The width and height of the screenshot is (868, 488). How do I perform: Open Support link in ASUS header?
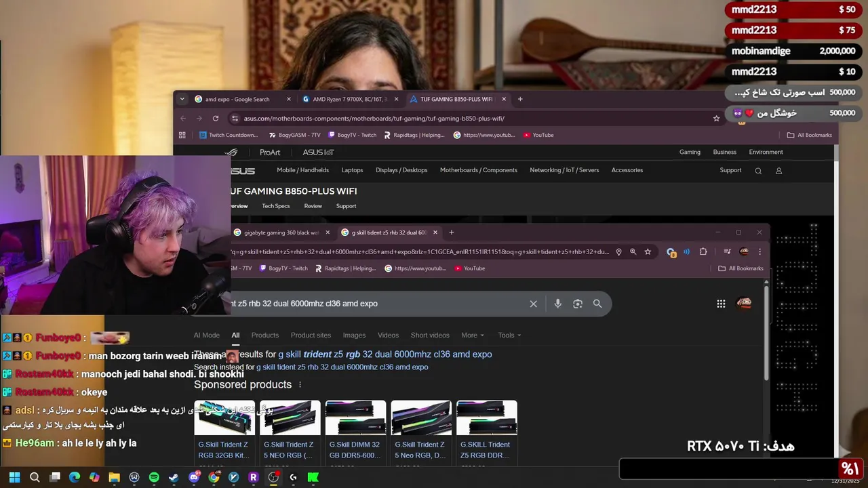tap(730, 170)
